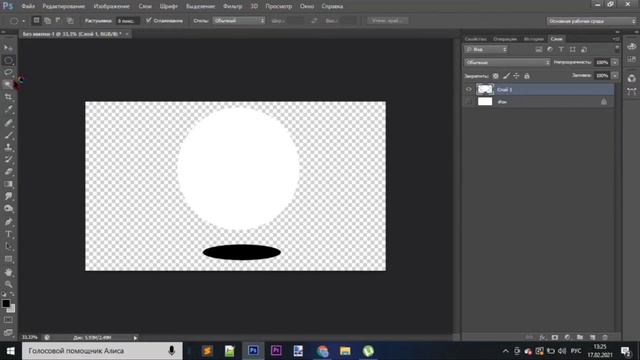Open the Стиль selection style dropdown
Image resolution: width=640 pixels, height=360 pixels.
coord(239,20)
